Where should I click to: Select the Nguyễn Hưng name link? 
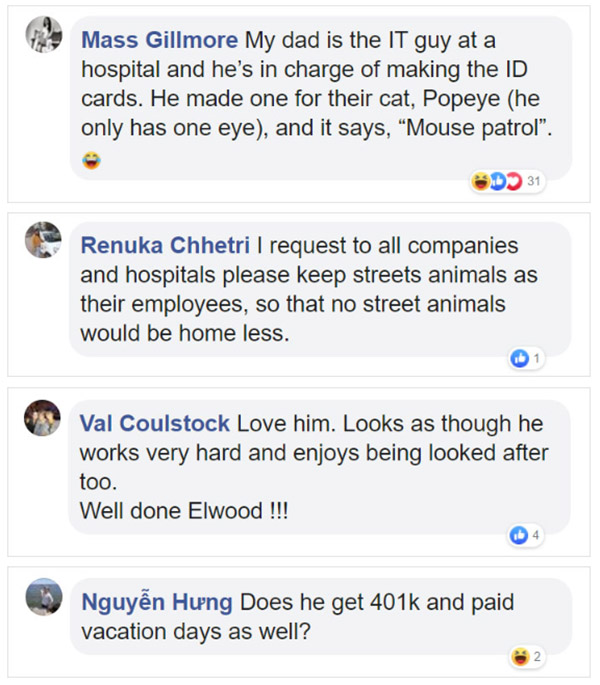156,602
